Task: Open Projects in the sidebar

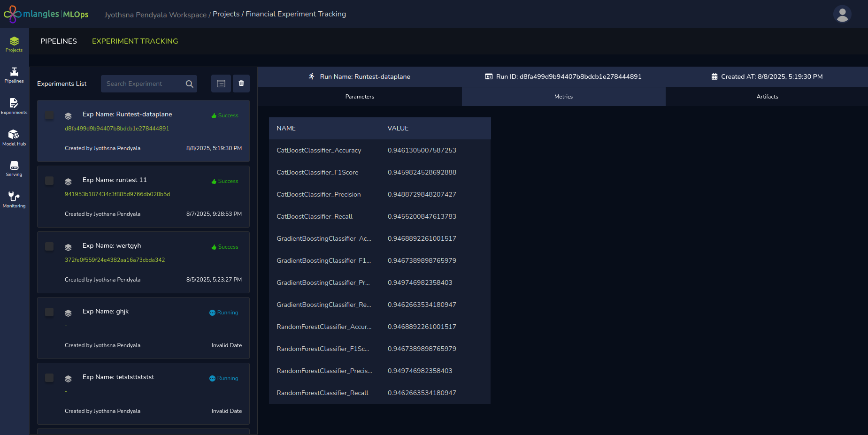Action: 14,44
